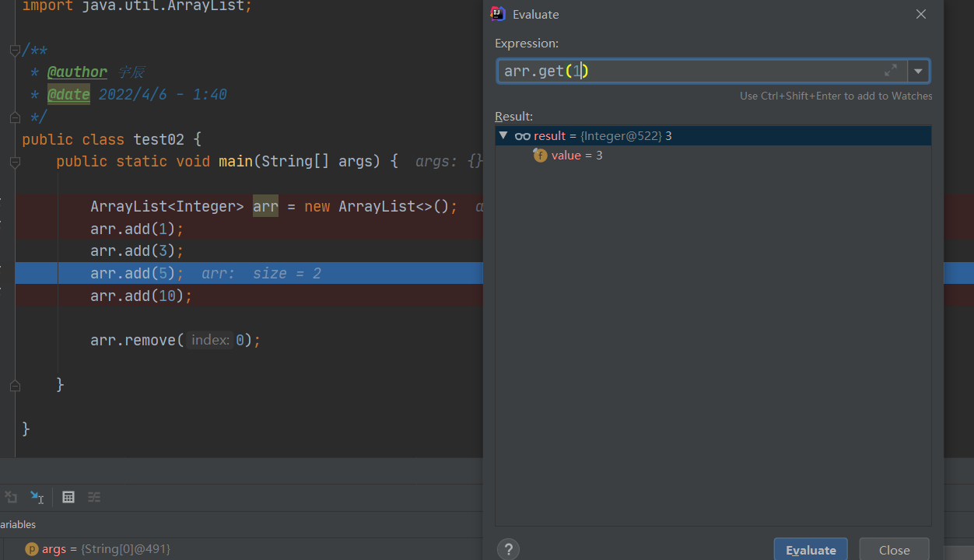This screenshot has height=560, width=974.
Task: Click the main method name in the editor
Action: (x=236, y=162)
